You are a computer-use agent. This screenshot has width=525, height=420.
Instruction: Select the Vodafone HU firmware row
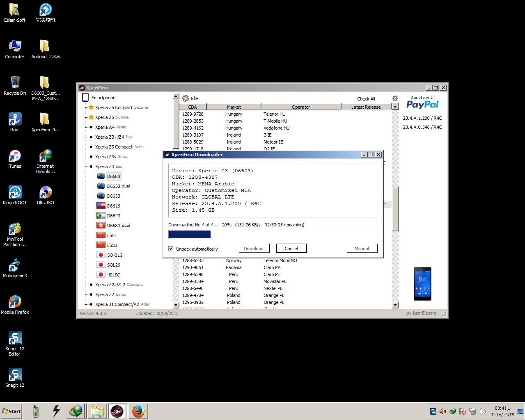(x=286, y=128)
